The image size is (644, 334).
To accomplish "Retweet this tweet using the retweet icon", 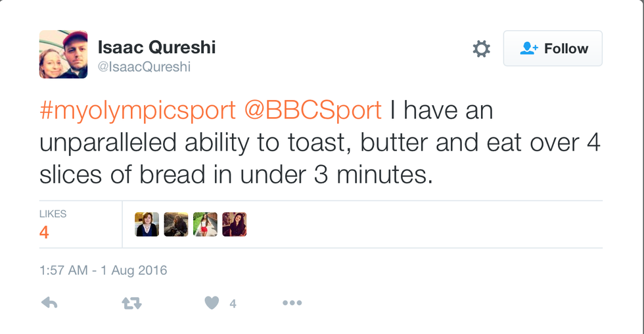I will [x=131, y=302].
